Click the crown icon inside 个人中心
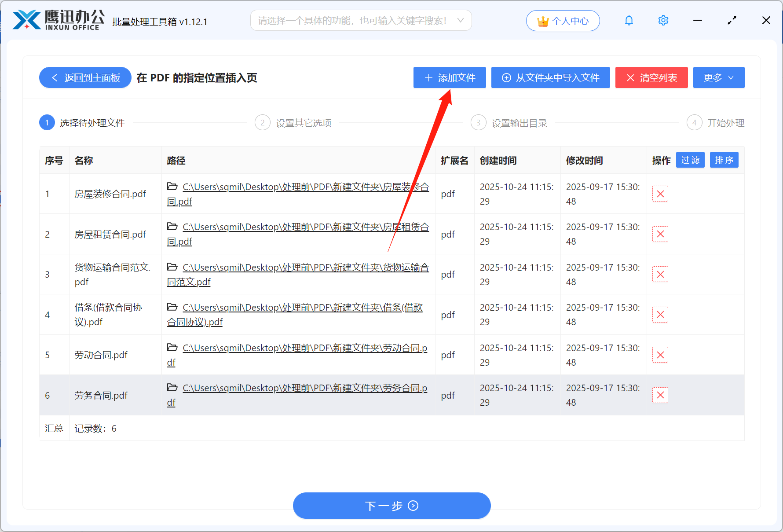The height and width of the screenshot is (532, 783). [x=543, y=20]
